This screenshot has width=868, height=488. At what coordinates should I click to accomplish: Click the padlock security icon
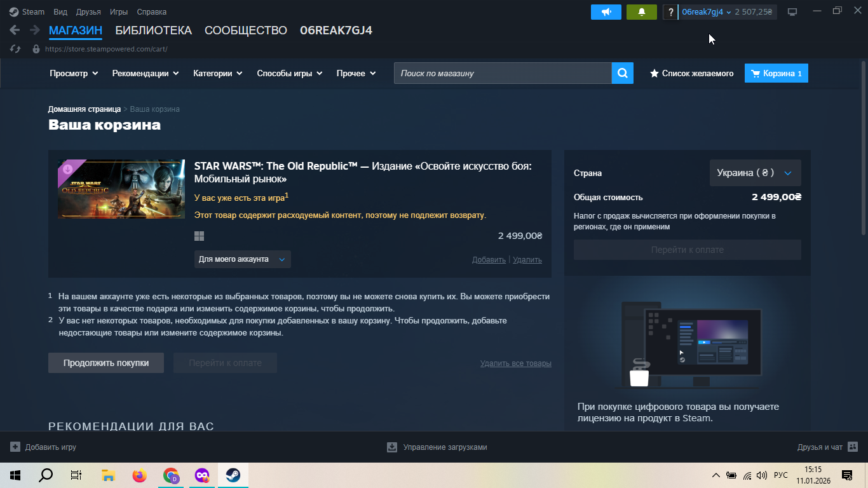click(x=36, y=48)
